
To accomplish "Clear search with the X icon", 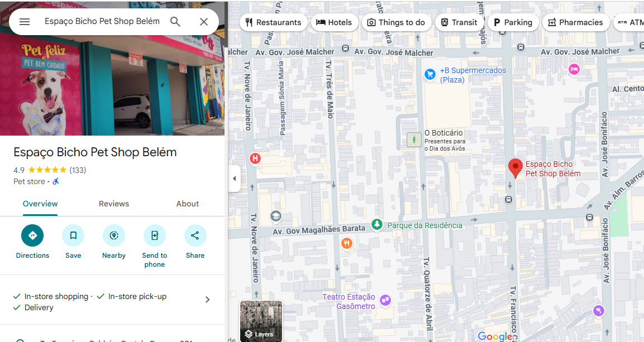I will coord(204,22).
